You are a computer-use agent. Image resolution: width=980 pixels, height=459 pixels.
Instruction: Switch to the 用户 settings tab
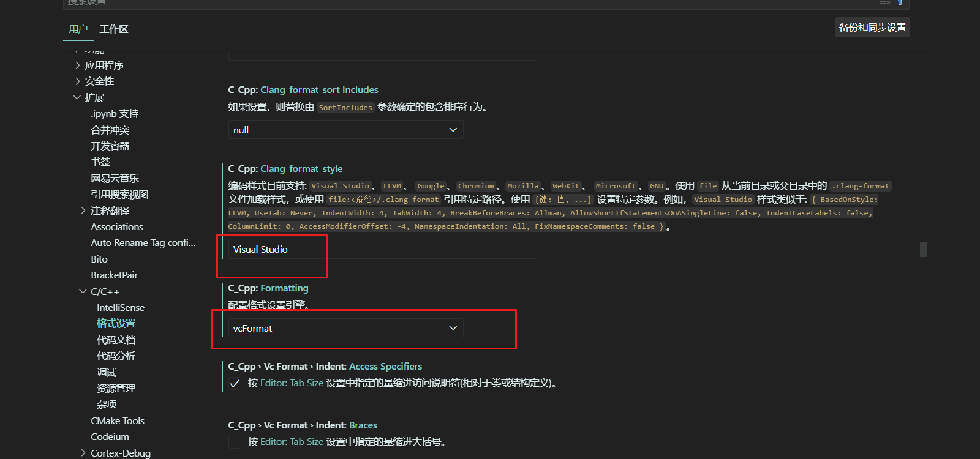click(x=78, y=29)
